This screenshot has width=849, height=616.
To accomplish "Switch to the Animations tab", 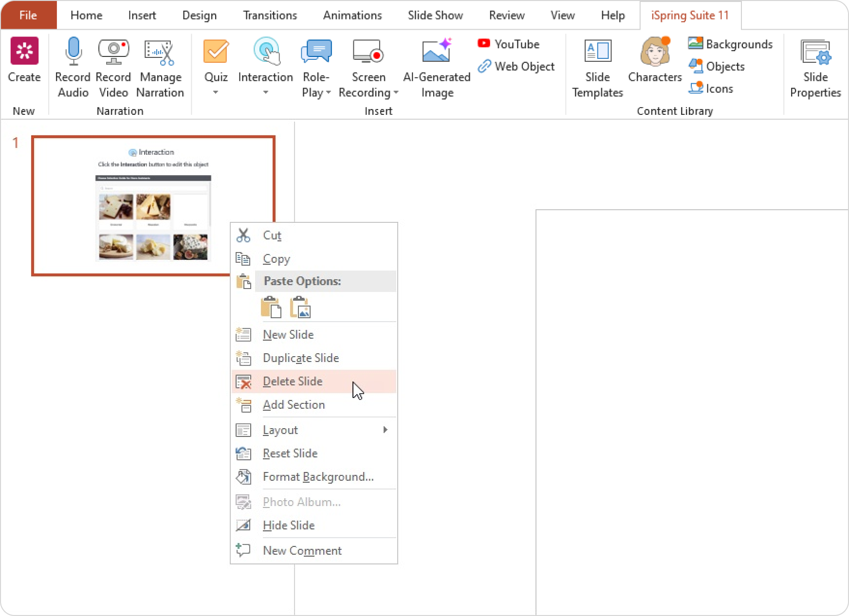I will pos(352,16).
